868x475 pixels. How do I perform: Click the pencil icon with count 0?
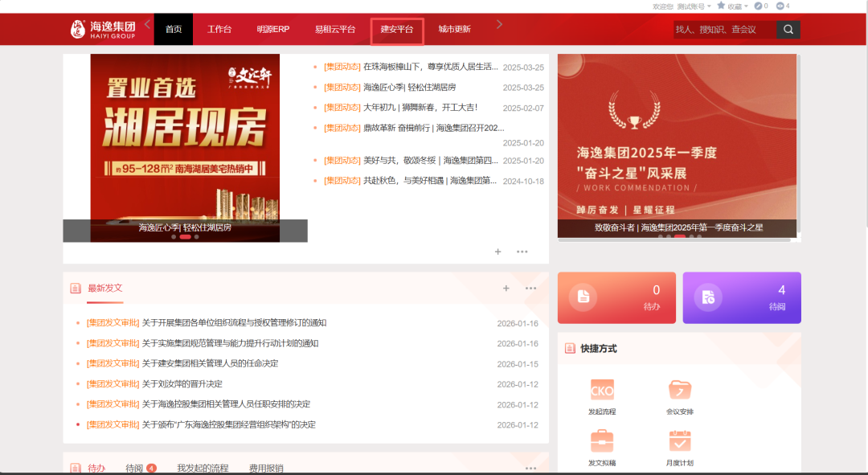click(758, 6)
